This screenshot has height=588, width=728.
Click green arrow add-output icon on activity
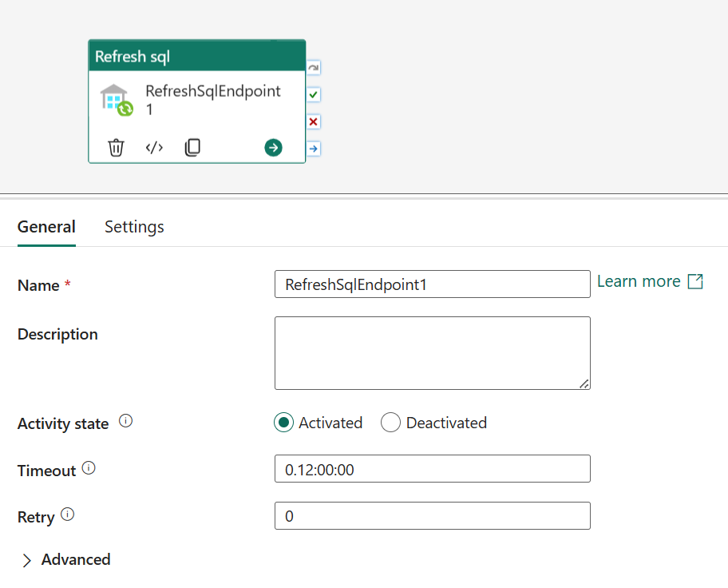coord(274,148)
